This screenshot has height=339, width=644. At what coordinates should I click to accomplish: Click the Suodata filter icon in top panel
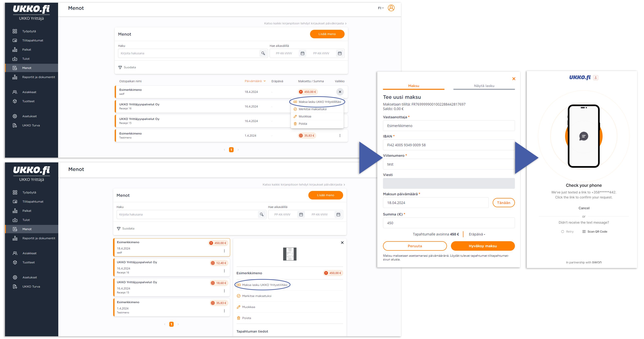click(120, 67)
